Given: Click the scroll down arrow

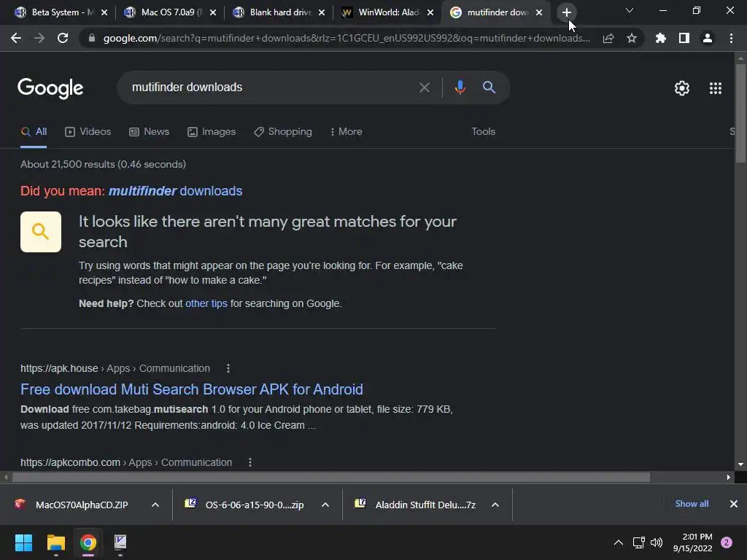Looking at the screenshot, I should click(x=740, y=464).
